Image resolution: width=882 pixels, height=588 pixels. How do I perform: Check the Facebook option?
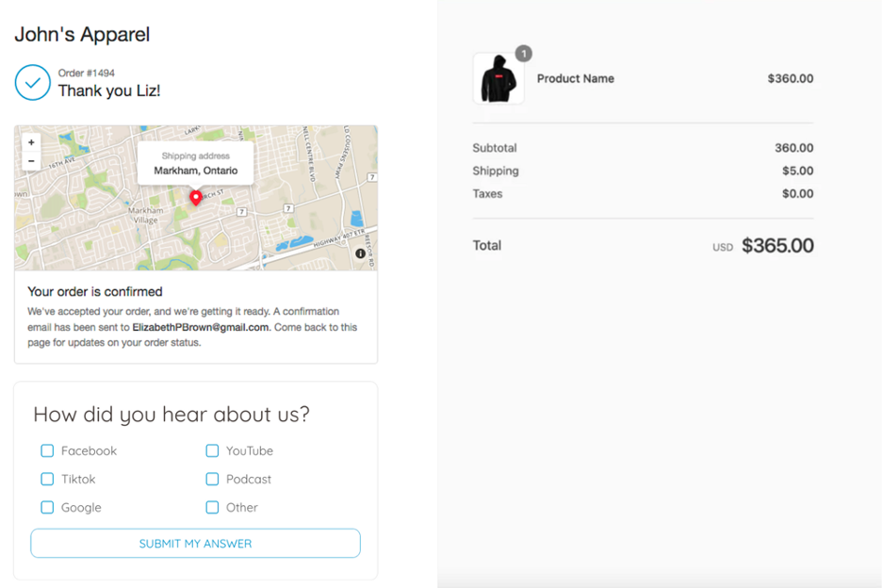[47, 450]
